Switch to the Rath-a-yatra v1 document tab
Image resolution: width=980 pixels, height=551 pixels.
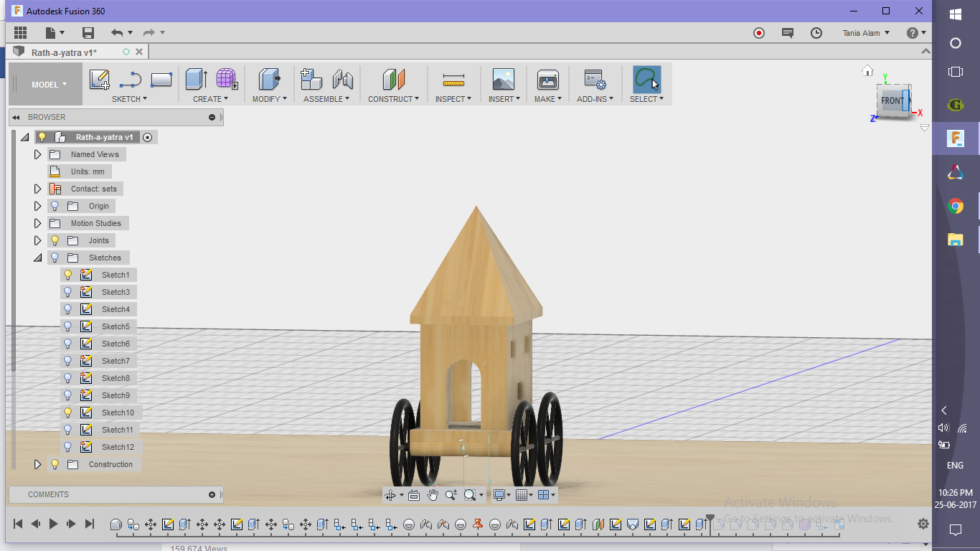(x=65, y=52)
